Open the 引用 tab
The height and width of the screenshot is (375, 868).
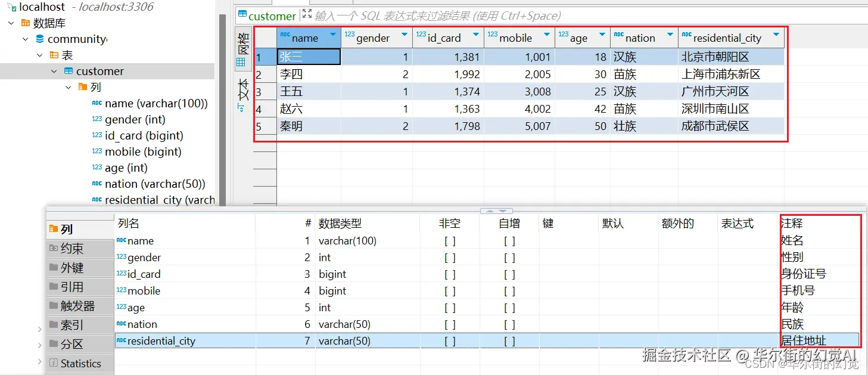[80, 287]
